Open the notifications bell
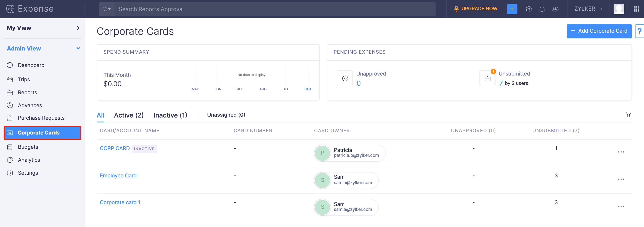 click(x=542, y=9)
